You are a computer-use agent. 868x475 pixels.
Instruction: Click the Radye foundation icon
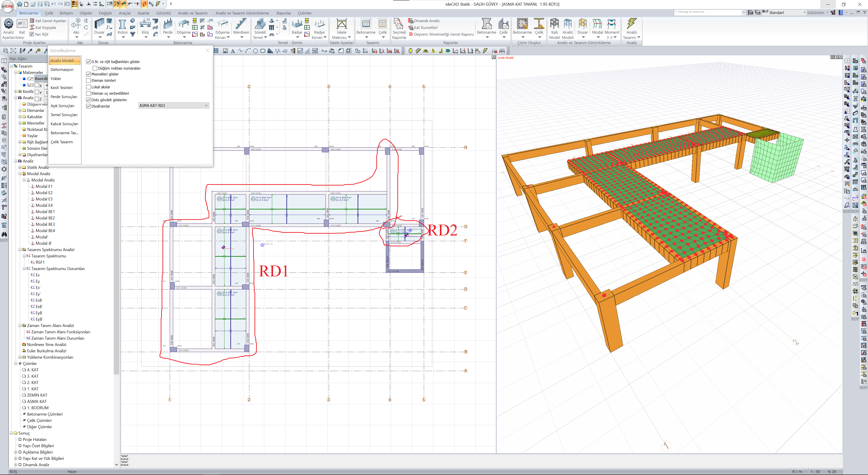(297, 25)
